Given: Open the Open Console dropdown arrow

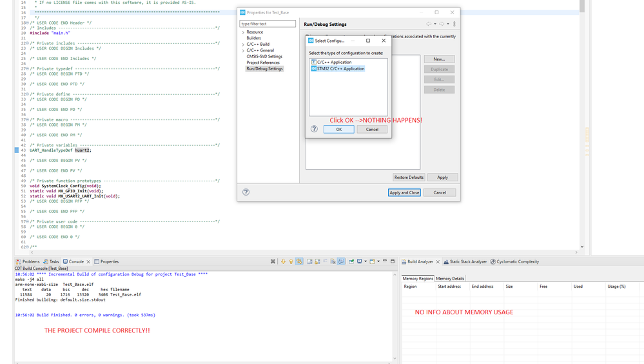Looking at the screenshot, I should click(x=378, y=261).
